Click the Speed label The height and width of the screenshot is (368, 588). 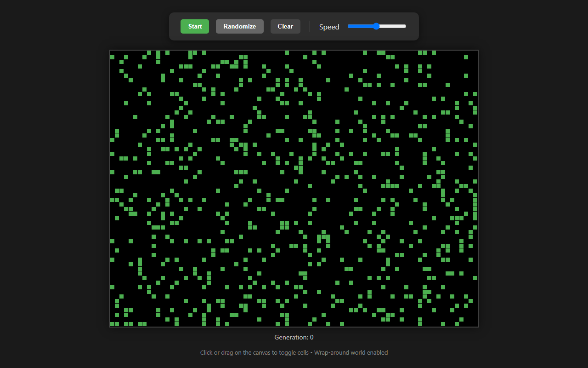(329, 27)
